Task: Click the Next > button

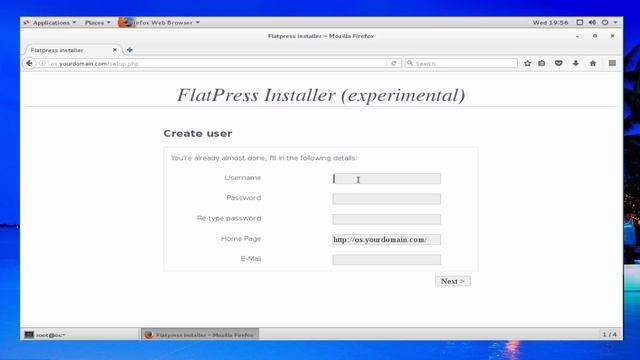Action: tap(453, 281)
